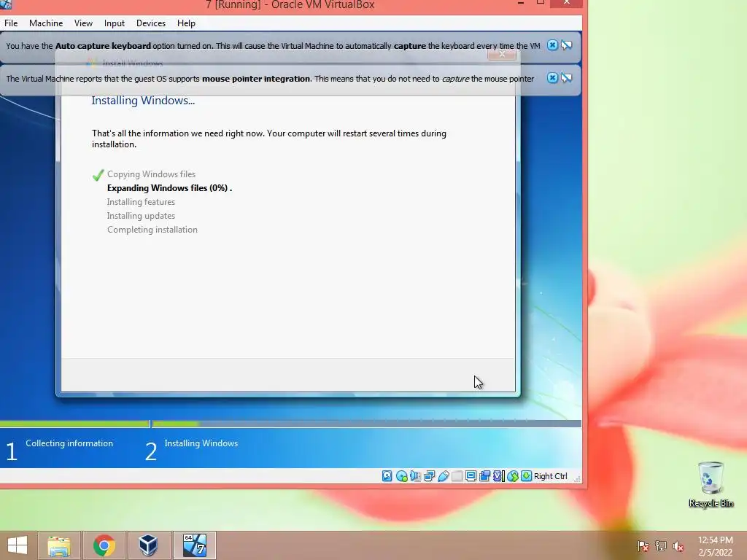Click the Installing Windows progress bar segment

point(366,424)
